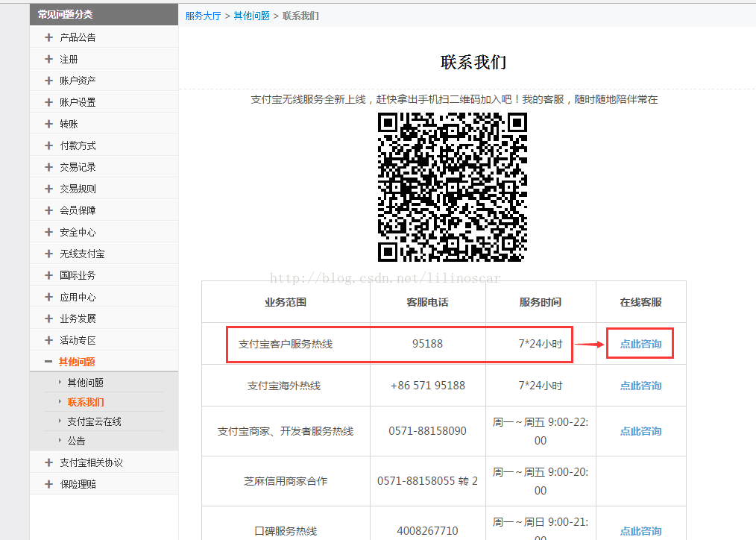Open the 联系我们 sub-item in sidebar
Screen dimensions: 756x540
86,402
